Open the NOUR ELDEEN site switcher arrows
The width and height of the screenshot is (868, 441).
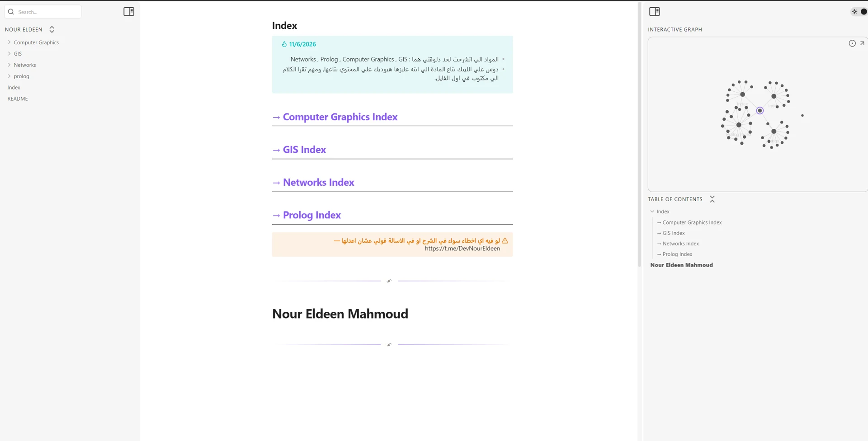[x=52, y=29]
